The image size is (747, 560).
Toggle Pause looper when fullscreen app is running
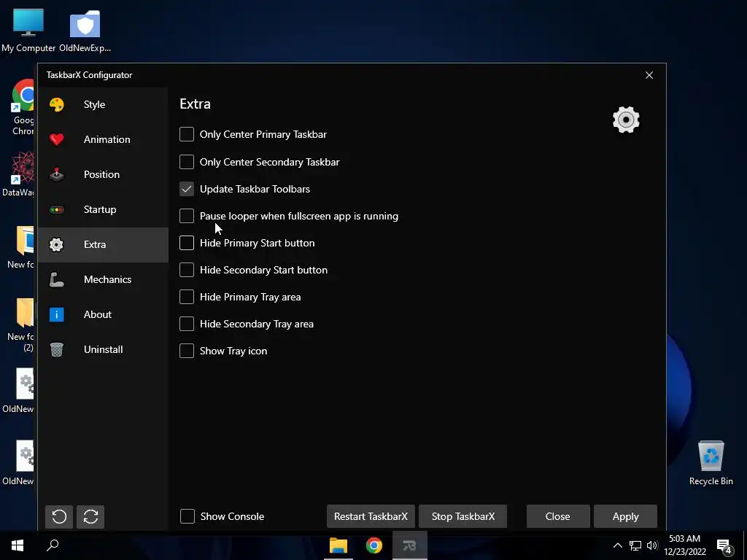point(187,216)
